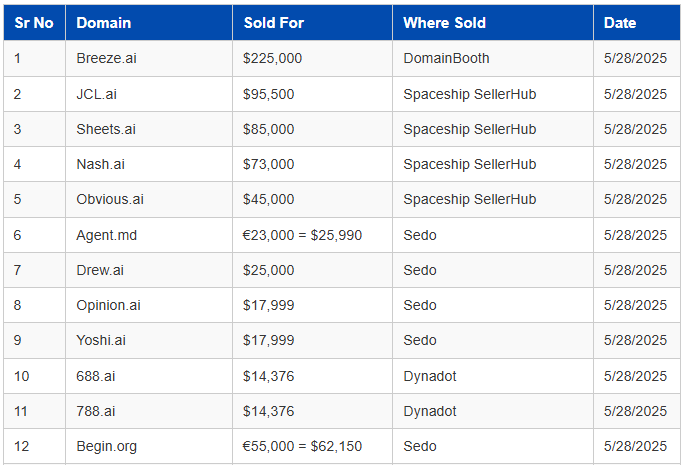The height and width of the screenshot is (465, 684).
Task: Select the Opinion.ai domain cell
Action: (108, 305)
